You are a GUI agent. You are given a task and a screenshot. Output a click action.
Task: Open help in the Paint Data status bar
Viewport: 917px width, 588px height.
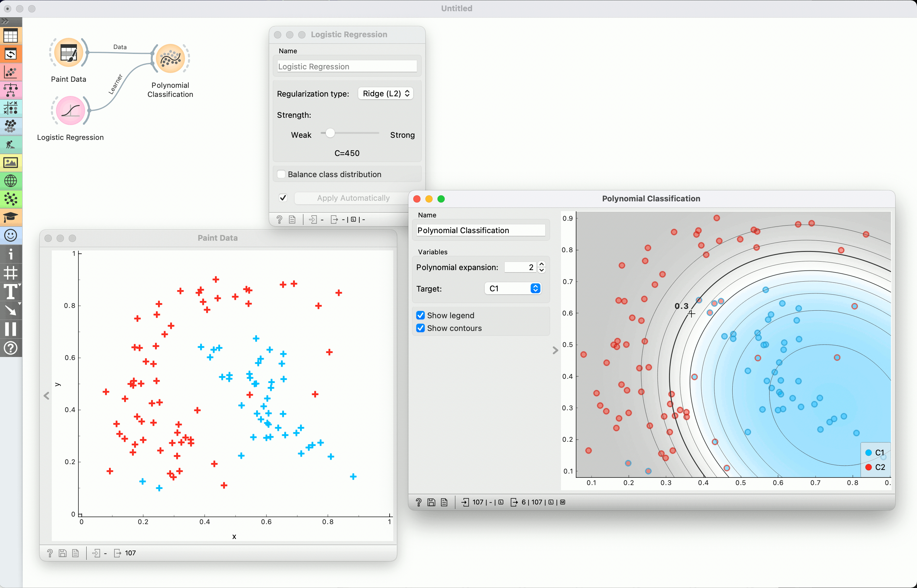point(50,553)
